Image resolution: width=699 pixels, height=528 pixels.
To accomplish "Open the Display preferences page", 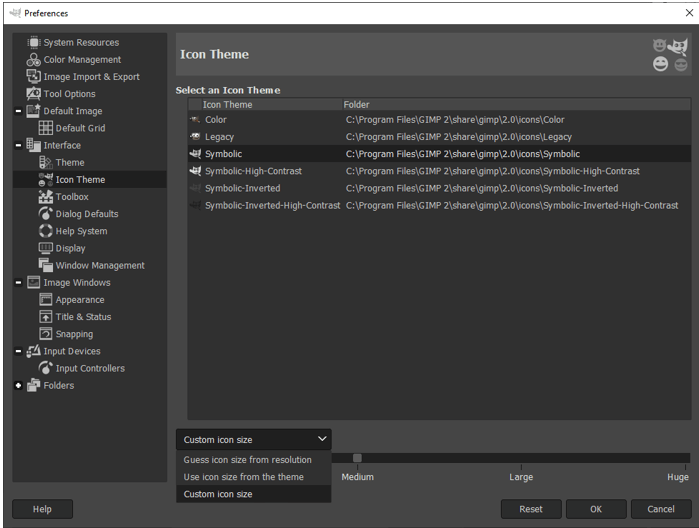I will pos(70,248).
